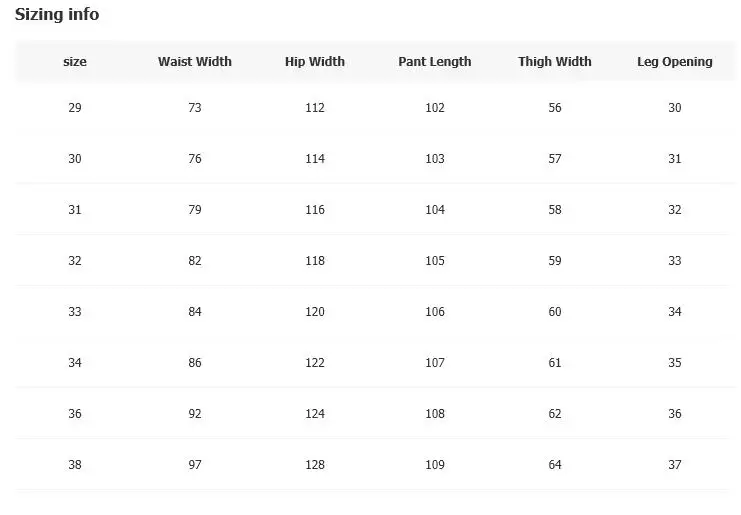Click the Leg Opening column header

tap(675, 62)
